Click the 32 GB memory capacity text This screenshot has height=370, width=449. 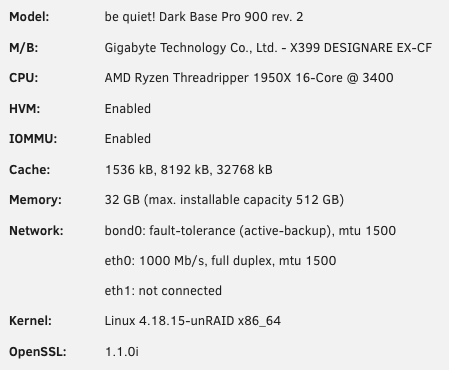pyautogui.click(x=224, y=200)
